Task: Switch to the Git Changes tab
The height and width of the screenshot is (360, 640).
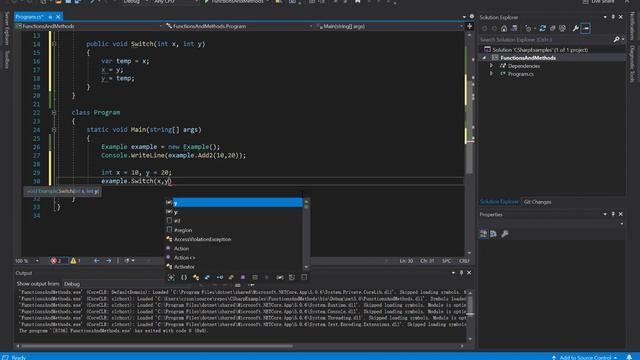Action: click(537, 202)
